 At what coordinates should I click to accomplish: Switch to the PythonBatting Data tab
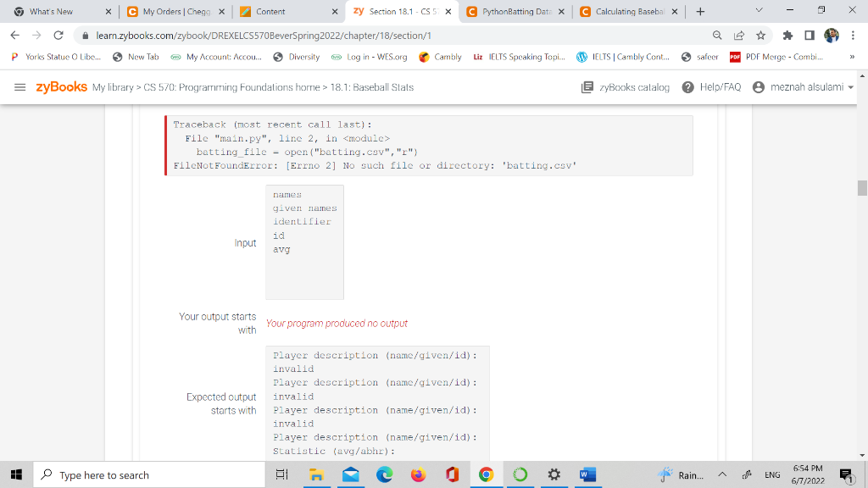click(515, 12)
